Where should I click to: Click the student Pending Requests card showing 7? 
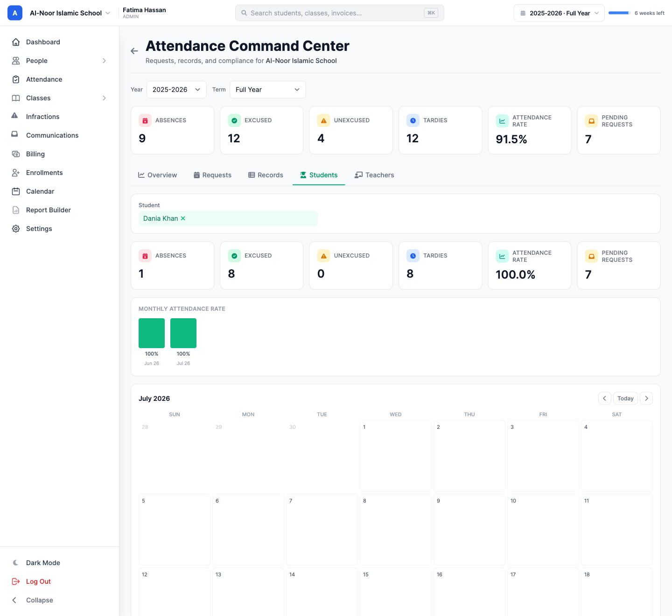point(619,266)
